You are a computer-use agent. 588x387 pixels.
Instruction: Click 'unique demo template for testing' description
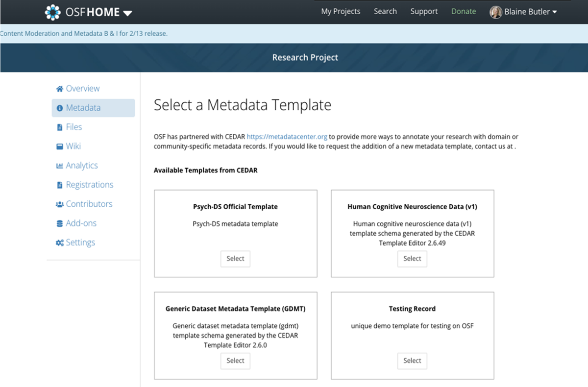tap(412, 326)
